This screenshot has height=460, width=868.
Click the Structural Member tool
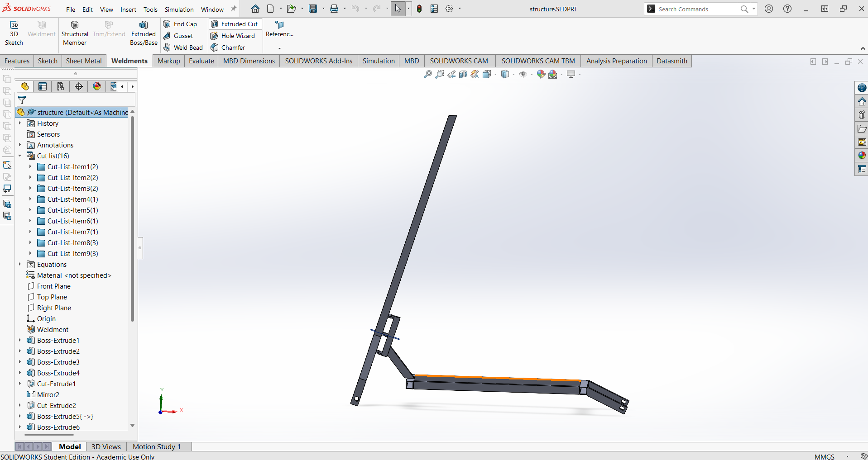[x=75, y=33]
